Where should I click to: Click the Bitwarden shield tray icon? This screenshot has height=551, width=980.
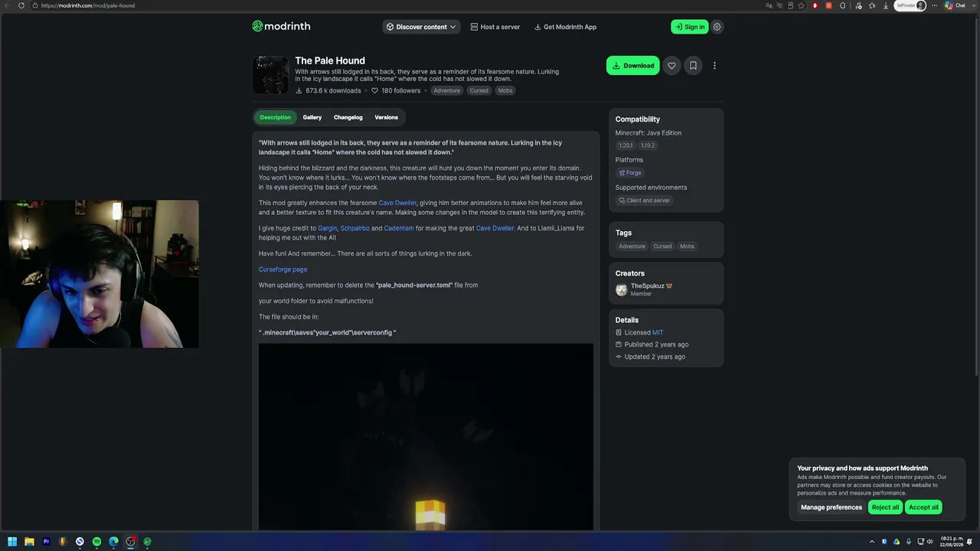pos(886,542)
